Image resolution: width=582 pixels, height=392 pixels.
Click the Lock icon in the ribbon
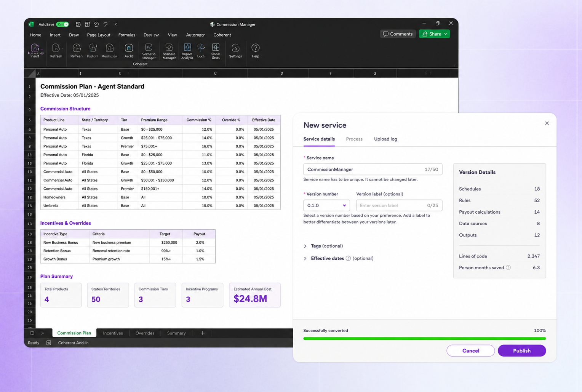pyautogui.click(x=201, y=50)
